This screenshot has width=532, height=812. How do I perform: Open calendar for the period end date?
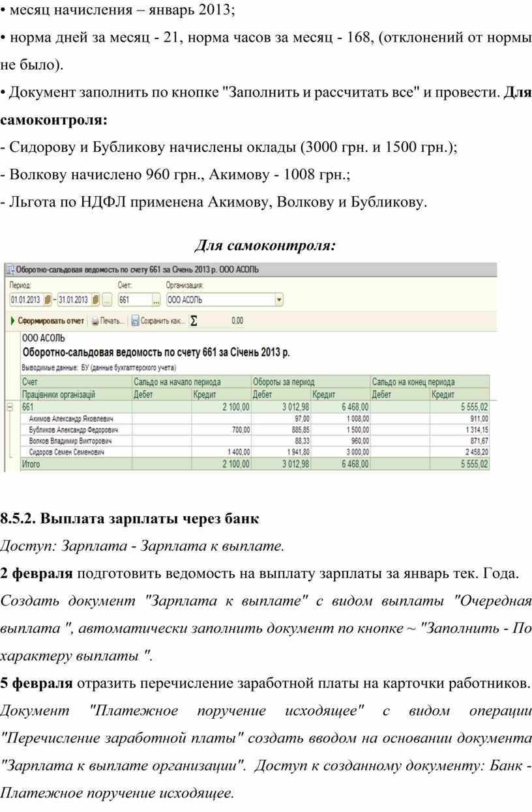95,300
